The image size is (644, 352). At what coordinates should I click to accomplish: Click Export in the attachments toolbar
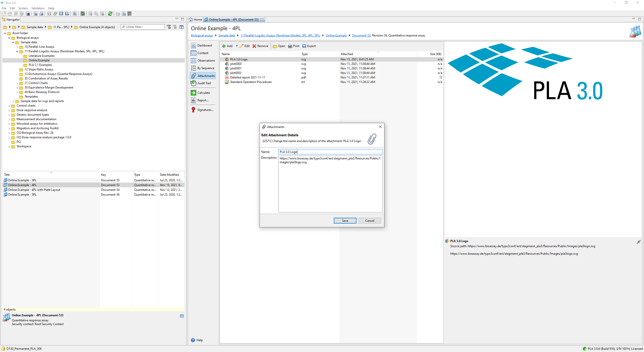coord(309,46)
